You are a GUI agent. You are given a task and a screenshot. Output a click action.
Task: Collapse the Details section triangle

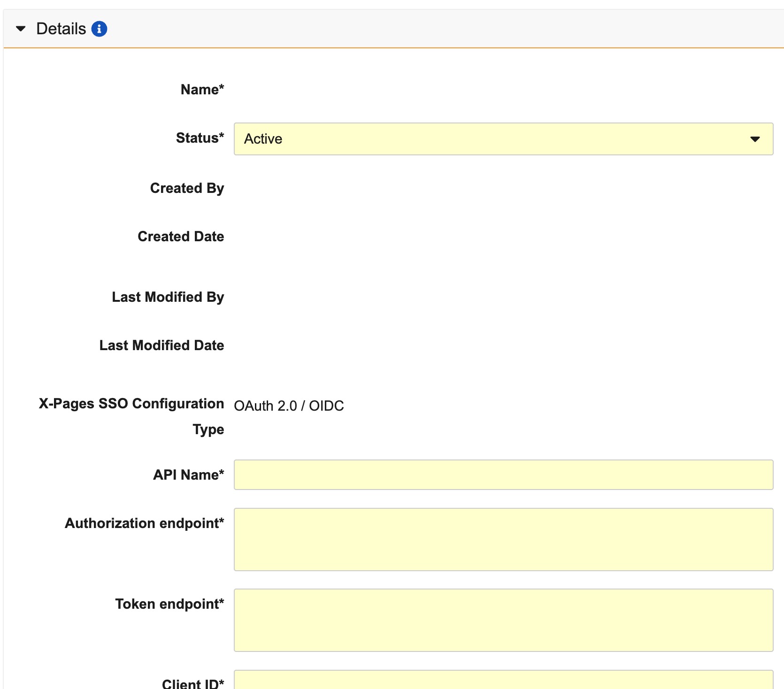click(x=21, y=29)
